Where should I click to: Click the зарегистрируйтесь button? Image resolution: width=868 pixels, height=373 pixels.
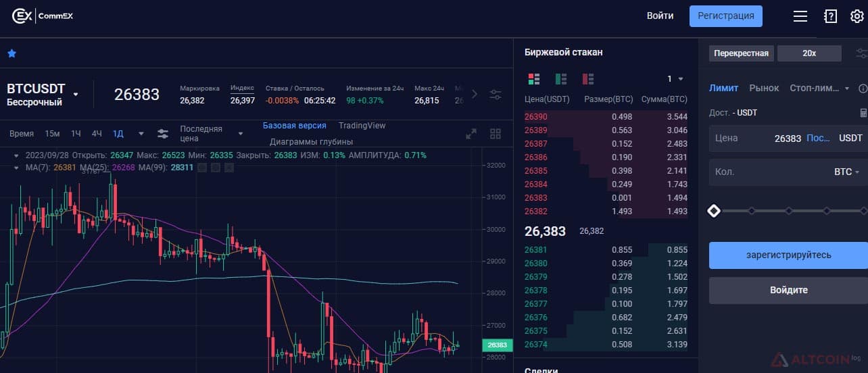[x=788, y=255]
